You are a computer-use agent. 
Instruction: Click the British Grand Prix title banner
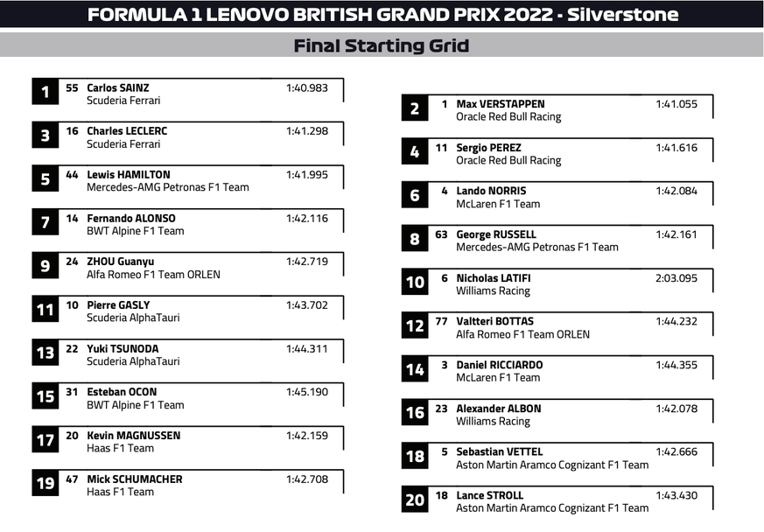coord(382,14)
